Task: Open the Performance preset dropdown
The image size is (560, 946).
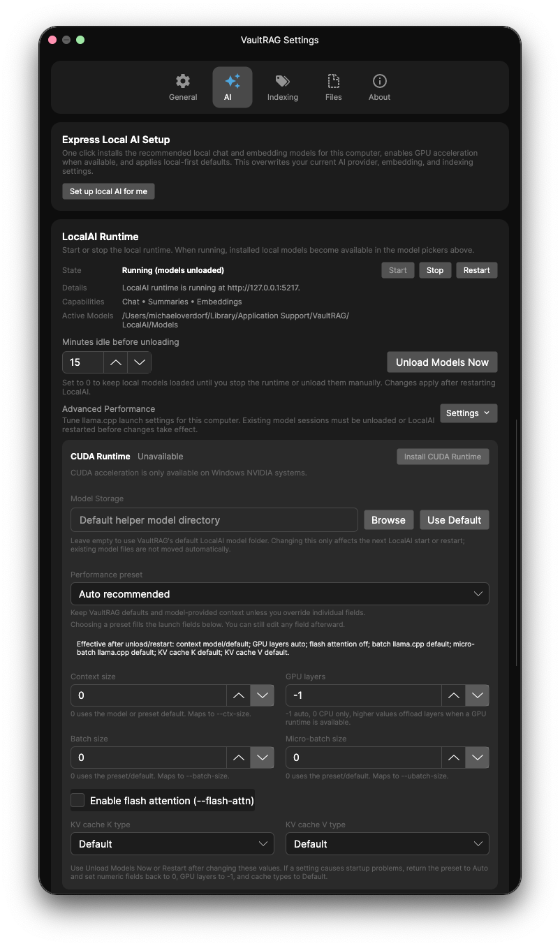Action: tap(280, 594)
